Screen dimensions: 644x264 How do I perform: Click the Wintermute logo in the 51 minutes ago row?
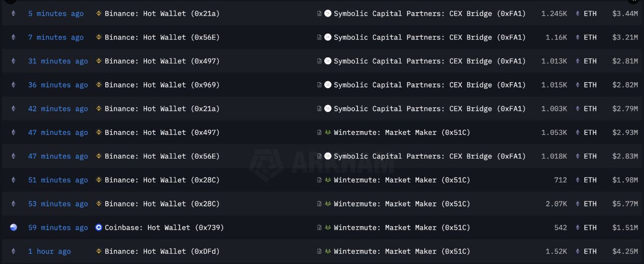click(328, 180)
